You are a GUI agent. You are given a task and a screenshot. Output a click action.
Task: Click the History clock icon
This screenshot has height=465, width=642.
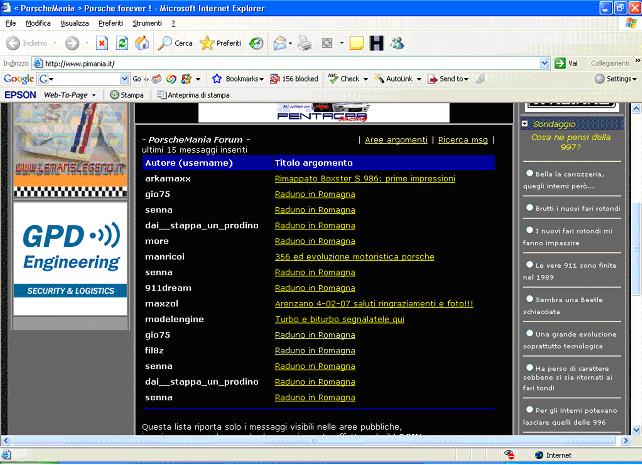(256, 43)
